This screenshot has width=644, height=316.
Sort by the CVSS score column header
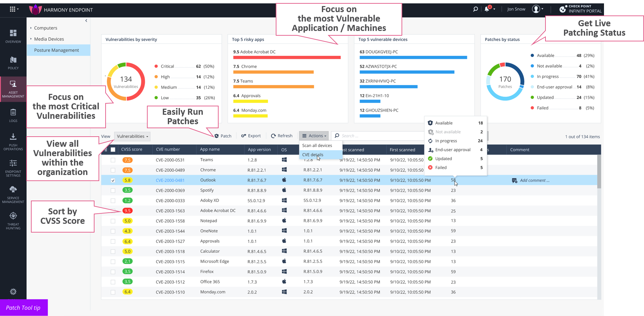click(x=131, y=149)
